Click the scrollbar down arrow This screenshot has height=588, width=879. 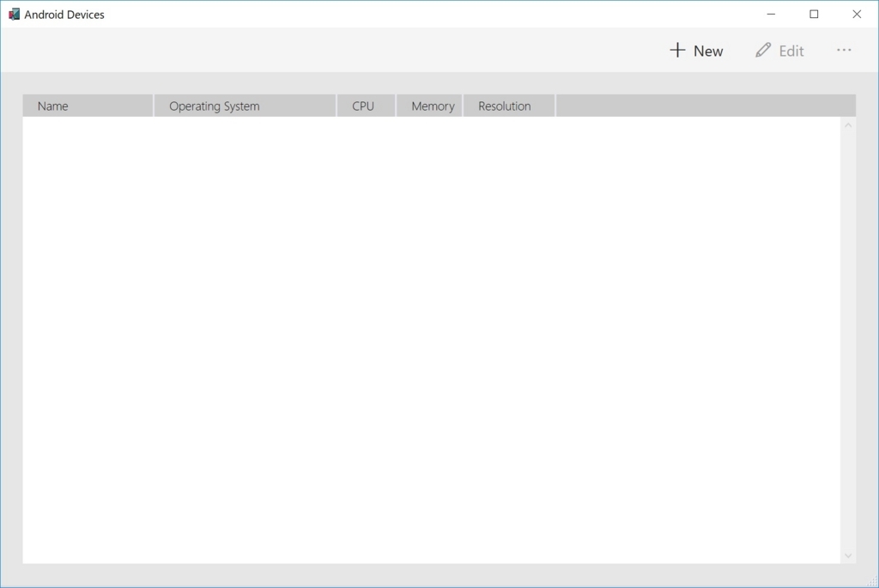click(x=848, y=555)
